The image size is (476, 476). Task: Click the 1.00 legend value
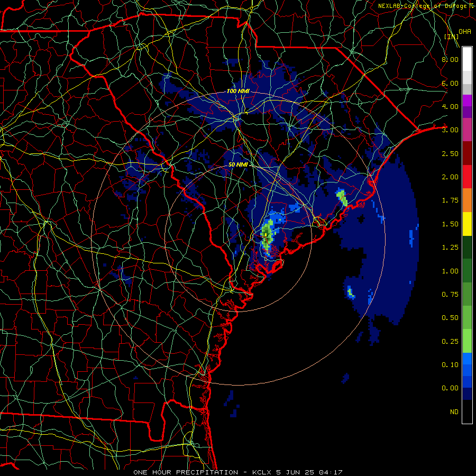point(450,271)
